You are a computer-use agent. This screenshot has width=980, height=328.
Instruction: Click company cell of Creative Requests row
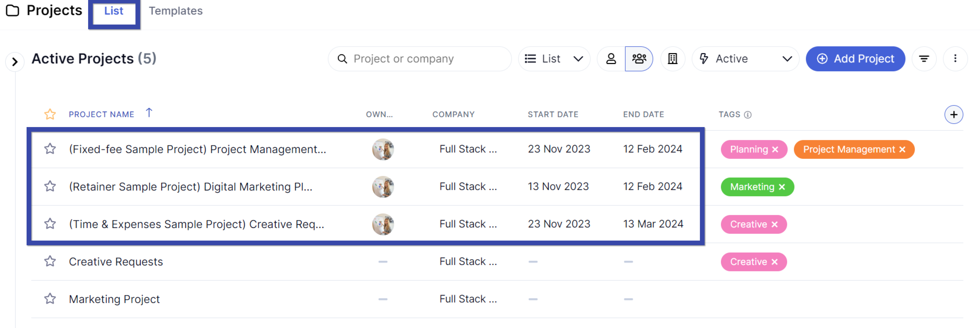click(468, 261)
